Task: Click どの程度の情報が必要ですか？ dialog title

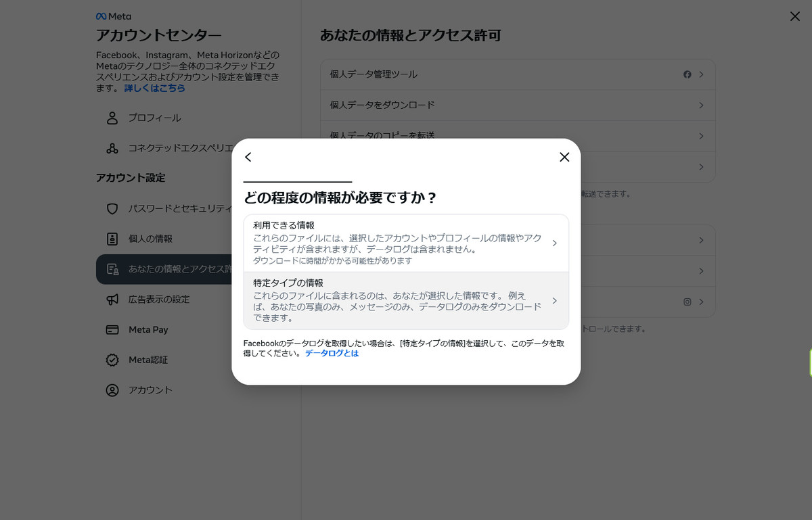Action: [340, 198]
